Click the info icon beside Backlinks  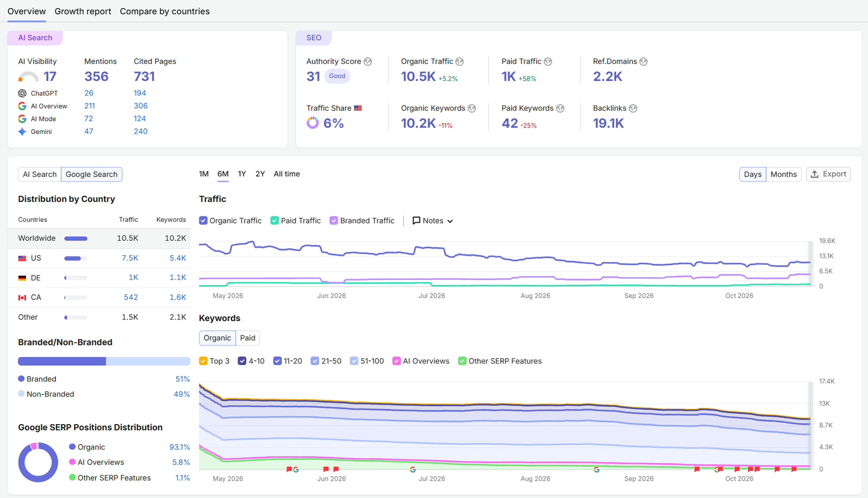coord(633,108)
